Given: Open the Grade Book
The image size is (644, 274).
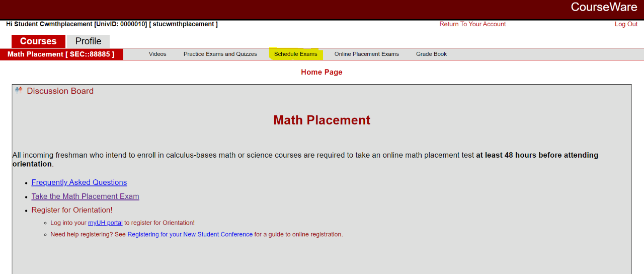Looking at the screenshot, I should pos(431,54).
